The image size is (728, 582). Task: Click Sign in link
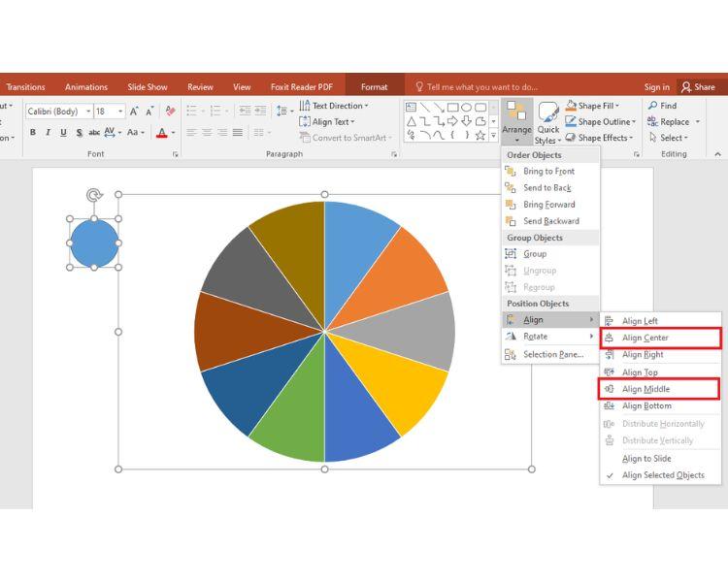click(656, 86)
